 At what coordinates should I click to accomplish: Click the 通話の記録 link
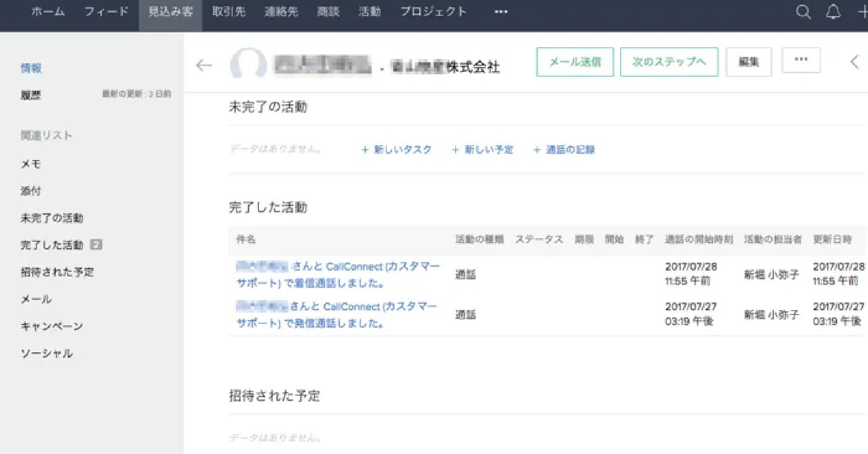564,150
